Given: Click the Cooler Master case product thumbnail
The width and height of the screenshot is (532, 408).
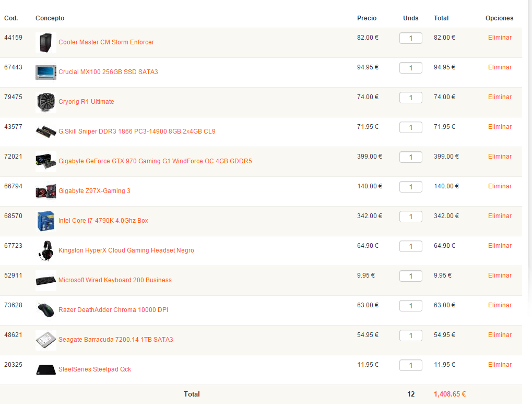Looking at the screenshot, I should (x=46, y=43).
